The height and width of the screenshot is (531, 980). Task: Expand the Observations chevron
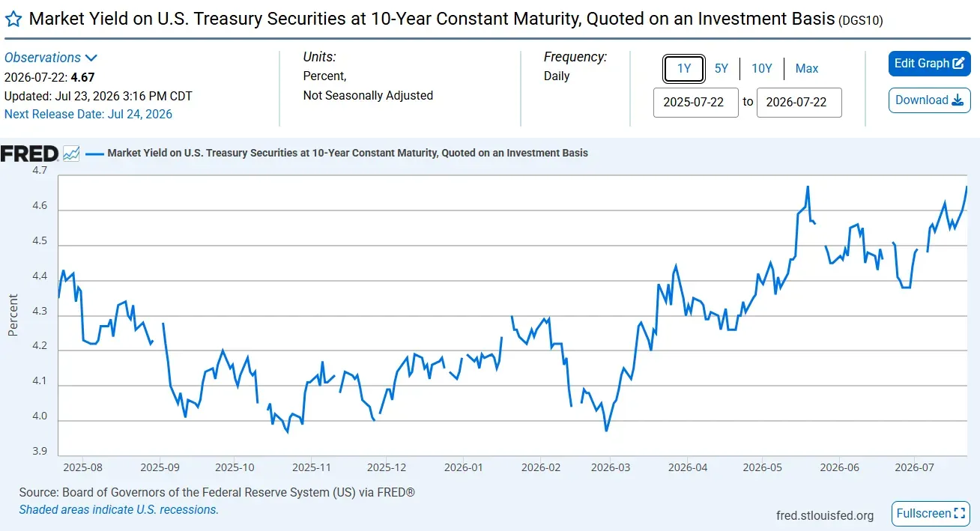click(x=91, y=58)
